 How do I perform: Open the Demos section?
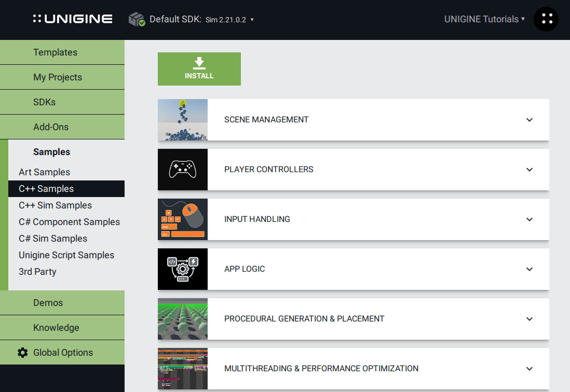[62, 303]
